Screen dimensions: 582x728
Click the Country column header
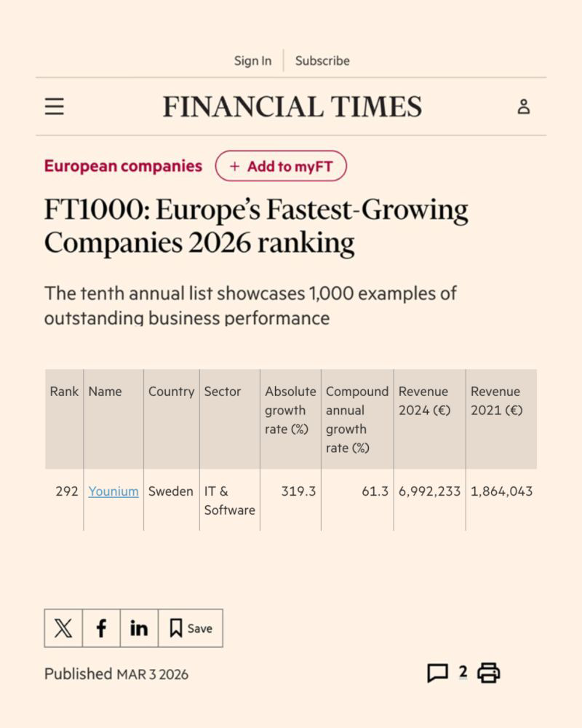171,392
